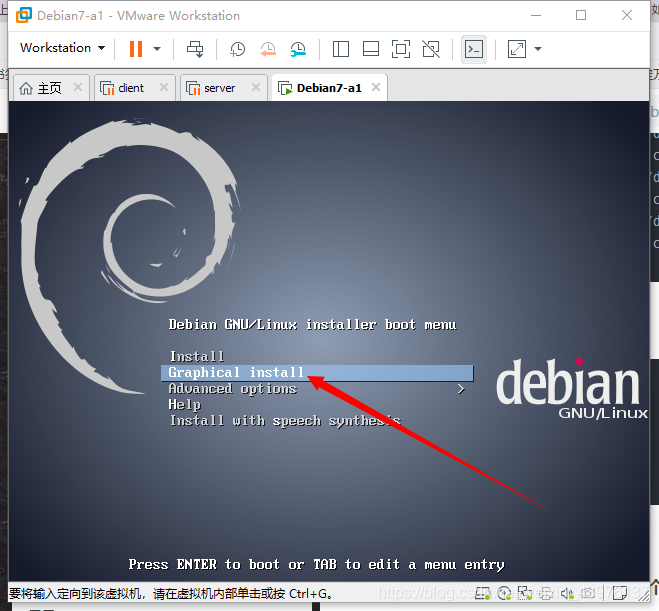Viewport: 659px width, 611px height.
Task: Open Advanced options boot entry
Action: [x=232, y=389]
